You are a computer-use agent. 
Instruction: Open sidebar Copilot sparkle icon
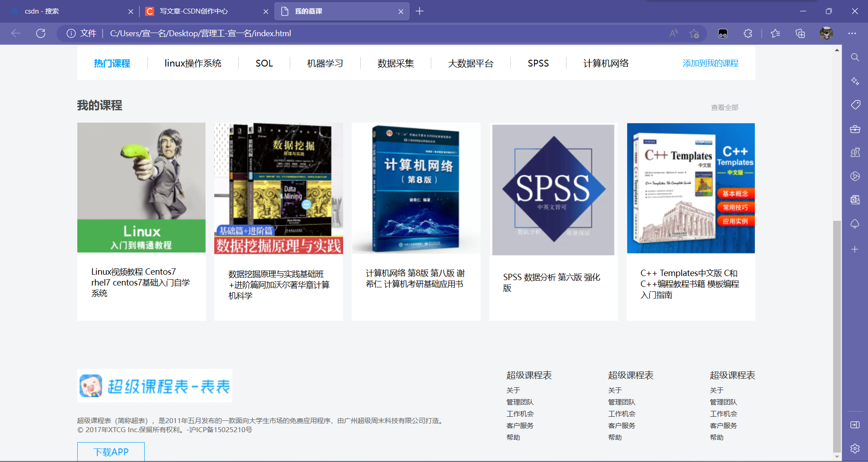click(855, 81)
